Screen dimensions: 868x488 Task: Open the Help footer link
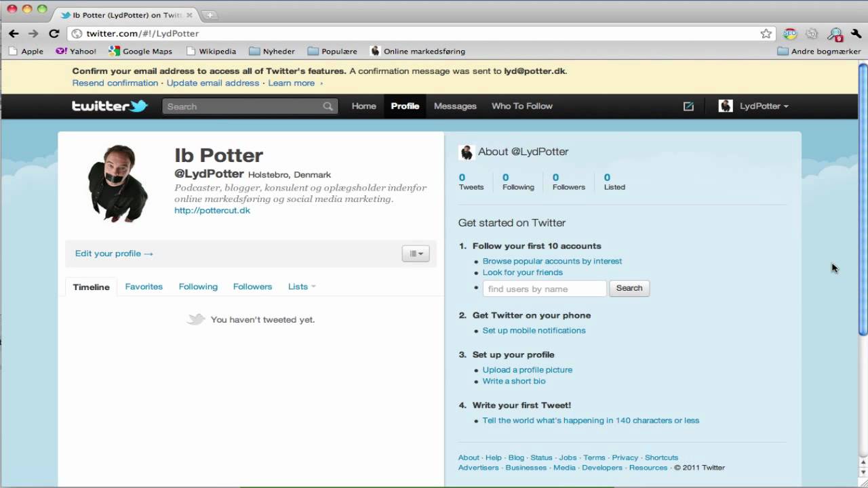click(494, 457)
